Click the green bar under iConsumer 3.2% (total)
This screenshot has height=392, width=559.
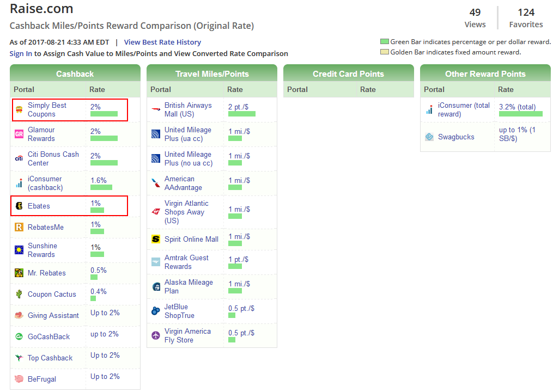point(520,114)
